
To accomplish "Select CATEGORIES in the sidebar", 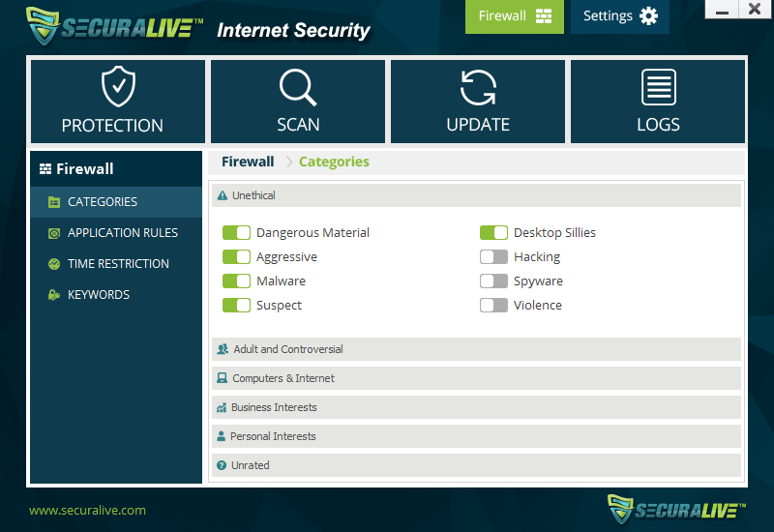I will [x=116, y=202].
